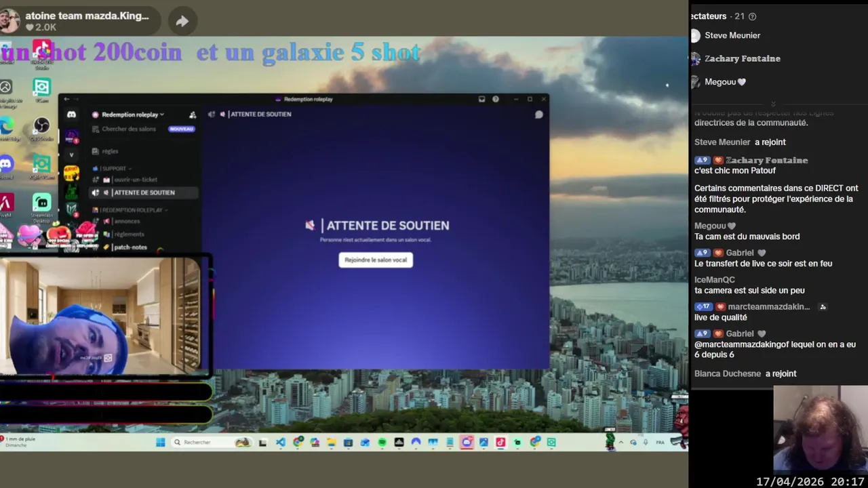Viewport: 868px width, 488px height.
Task: Open viewer Steve Meunier in spectators list
Action: tap(732, 35)
